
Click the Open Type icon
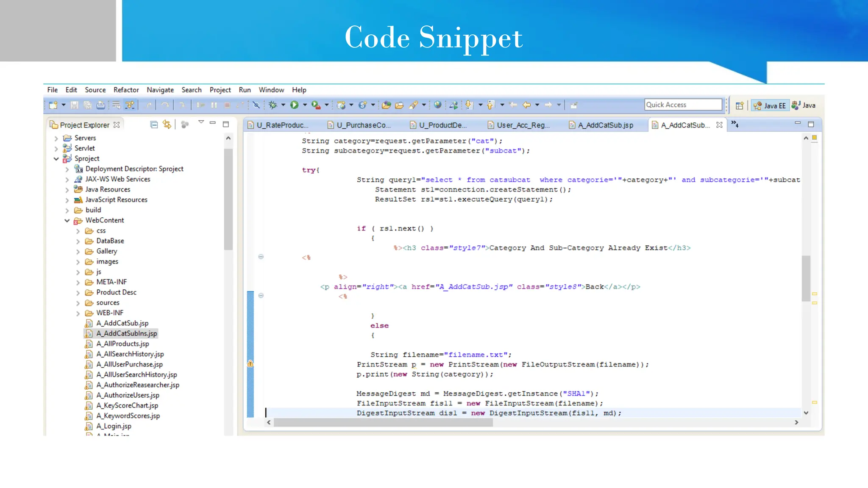pos(386,105)
